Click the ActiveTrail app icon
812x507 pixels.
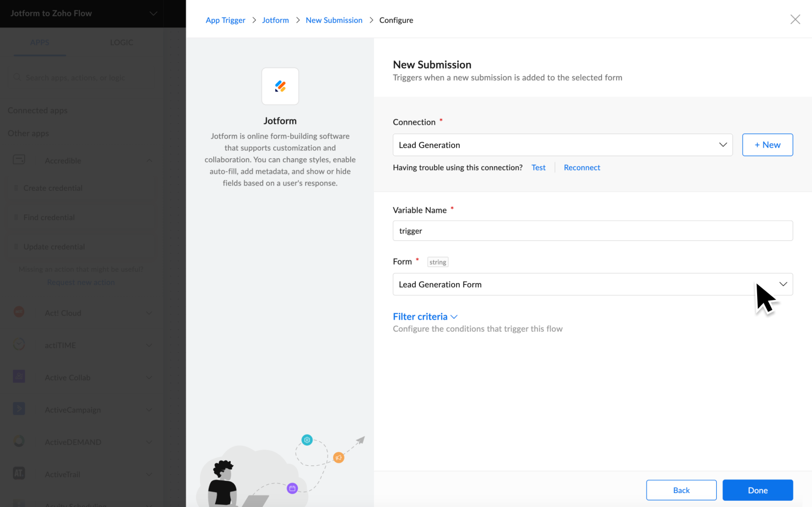point(19,473)
